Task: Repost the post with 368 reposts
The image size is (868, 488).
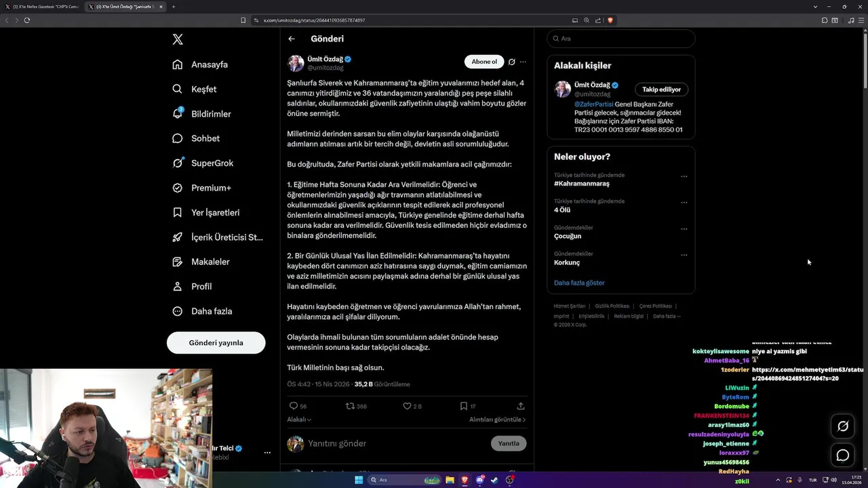Action: pos(350,406)
